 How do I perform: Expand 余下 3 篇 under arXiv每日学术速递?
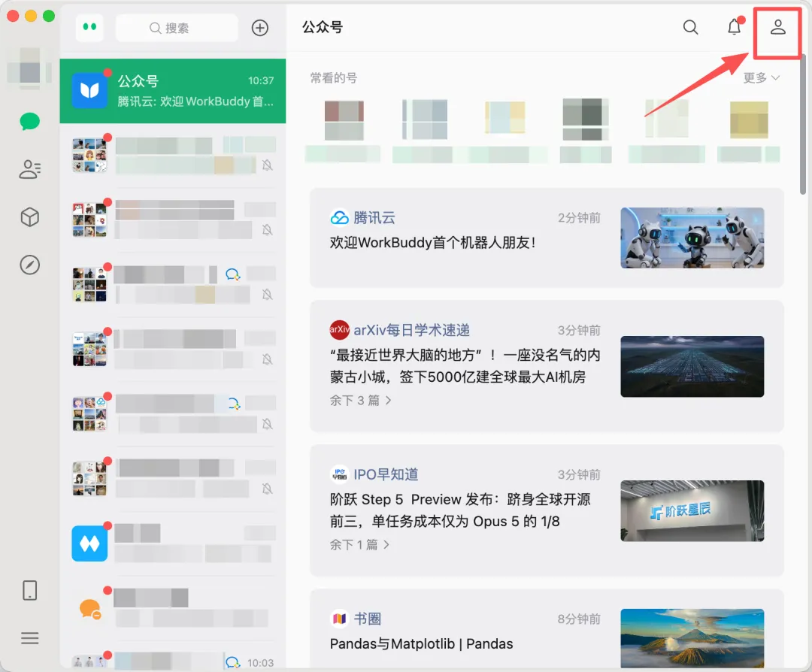pos(360,400)
